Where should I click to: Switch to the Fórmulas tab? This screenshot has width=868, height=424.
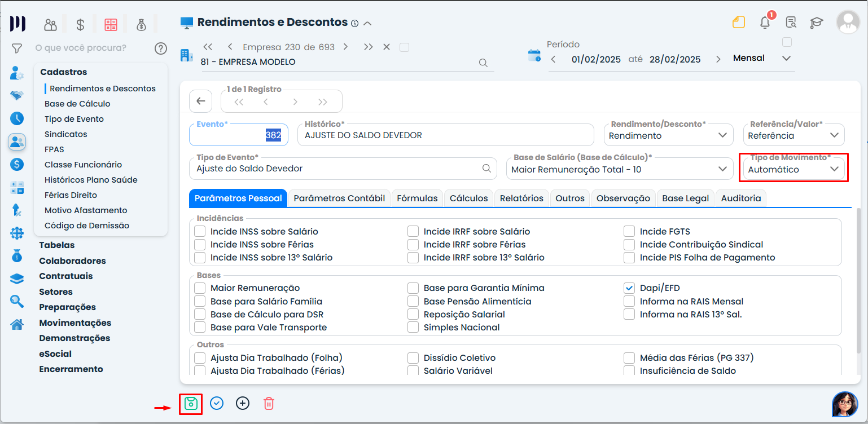point(417,198)
